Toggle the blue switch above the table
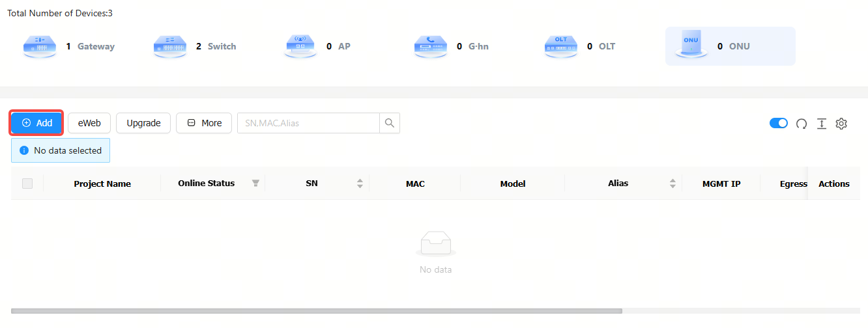868x328 pixels. (x=779, y=123)
